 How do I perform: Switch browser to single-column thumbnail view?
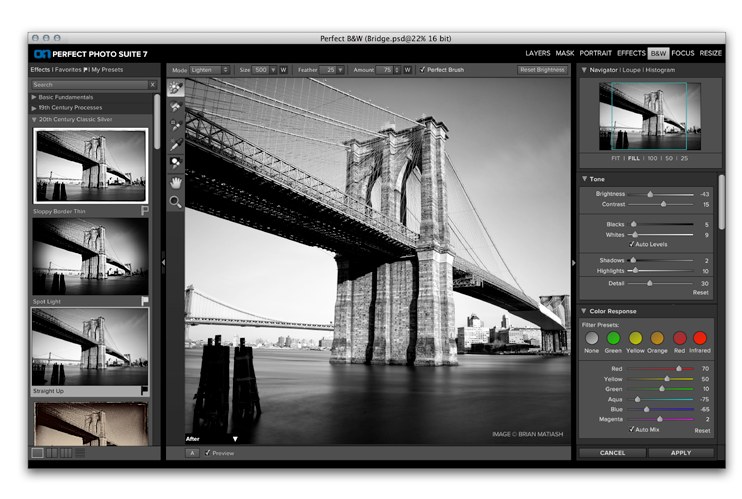click(x=37, y=453)
